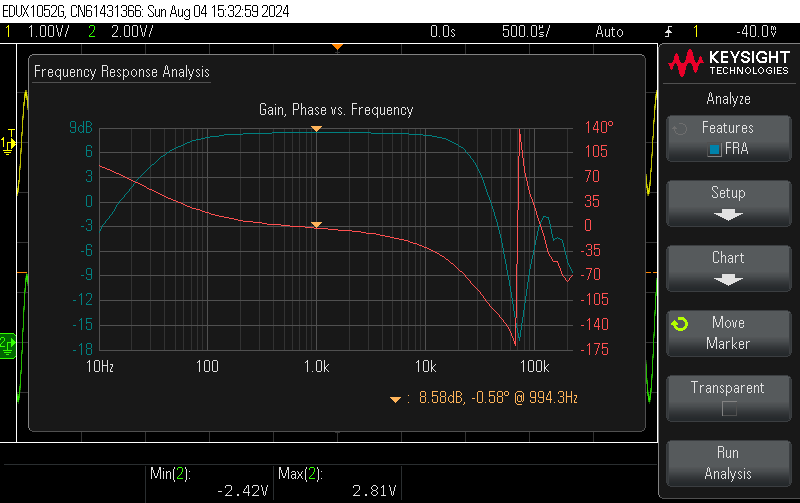800x503 pixels.
Task: Click the Keysight Technologies logo
Action: click(729, 63)
